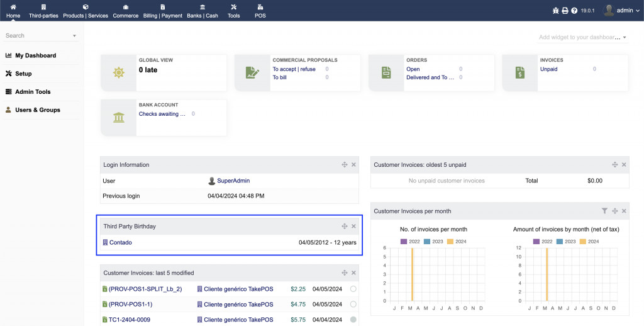This screenshot has width=644, height=326.
Task: Open filter on Customer Invoices per month
Action: tap(604, 211)
